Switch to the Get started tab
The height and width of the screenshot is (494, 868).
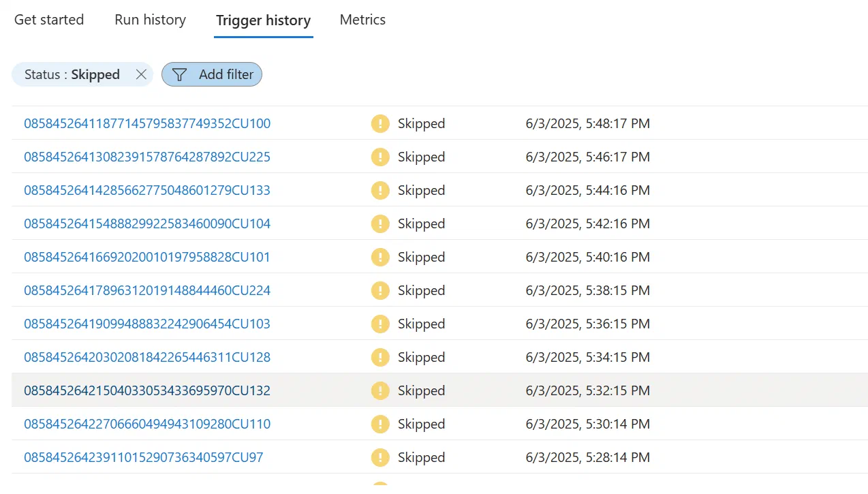pyautogui.click(x=49, y=20)
